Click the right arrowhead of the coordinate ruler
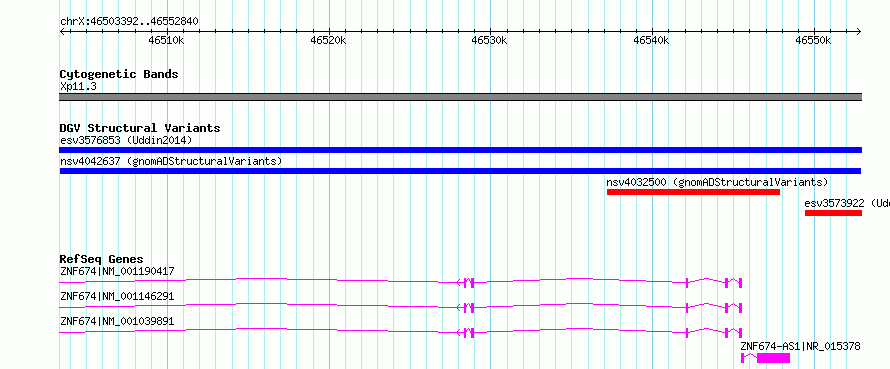The image size is (890, 369). tap(858, 32)
